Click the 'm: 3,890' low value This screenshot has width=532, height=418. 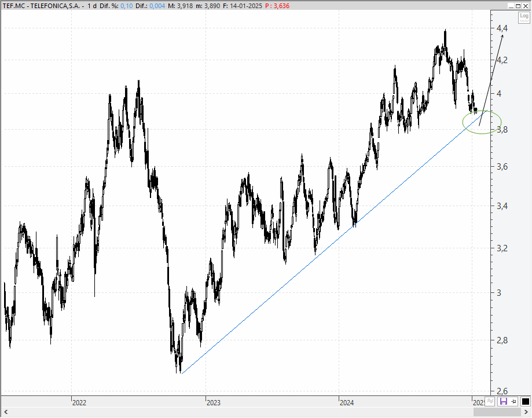click(208, 6)
